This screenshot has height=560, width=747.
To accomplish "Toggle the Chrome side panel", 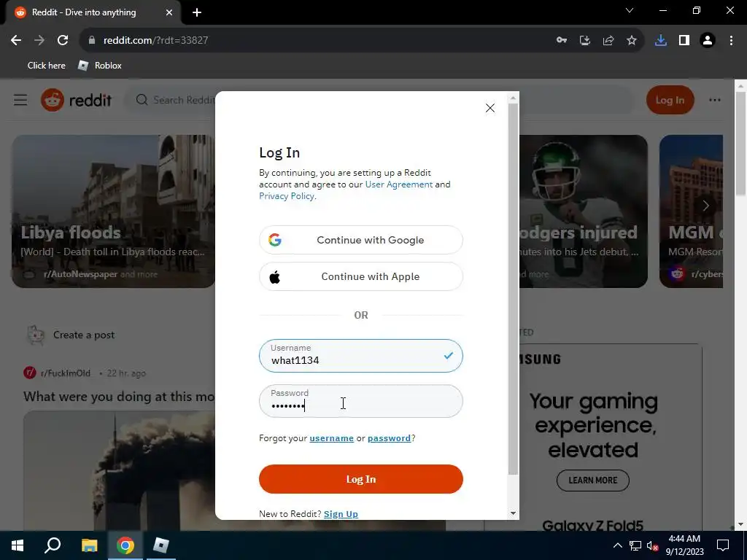I will coord(684,41).
